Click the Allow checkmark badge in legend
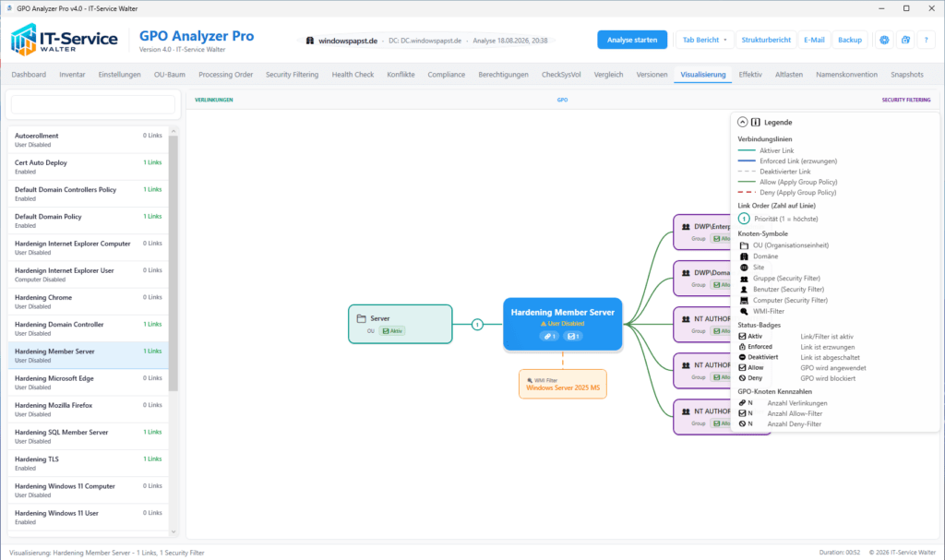Screen dimensions: 945x560 point(743,368)
